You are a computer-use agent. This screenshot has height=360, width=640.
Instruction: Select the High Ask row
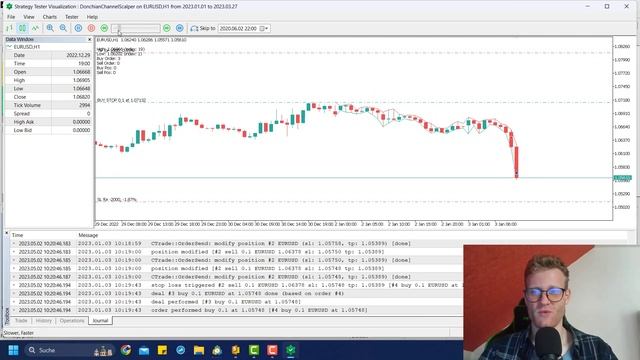coord(48,122)
